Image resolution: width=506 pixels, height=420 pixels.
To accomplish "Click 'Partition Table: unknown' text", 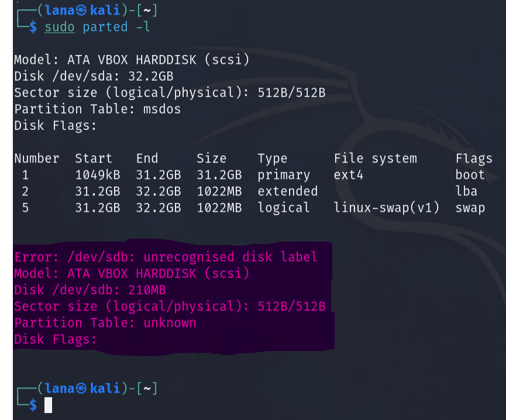I will 105,323.
